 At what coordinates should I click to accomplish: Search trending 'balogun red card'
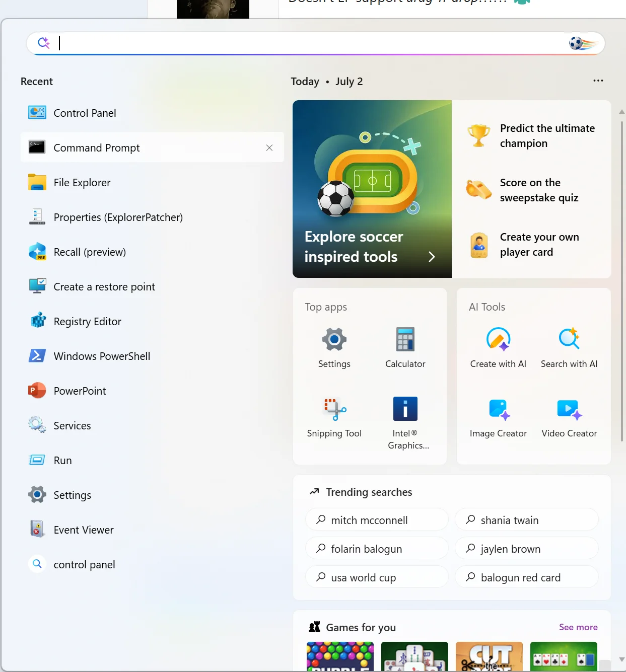coord(526,577)
